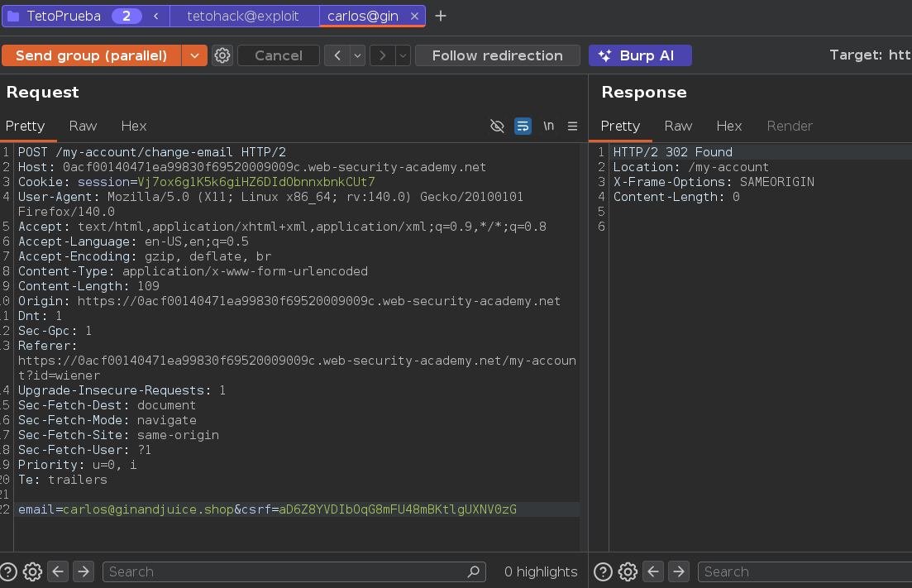This screenshot has width=912, height=588.
Task: Switch to the tetohack@exploit tab
Action: pyautogui.click(x=243, y=17)
